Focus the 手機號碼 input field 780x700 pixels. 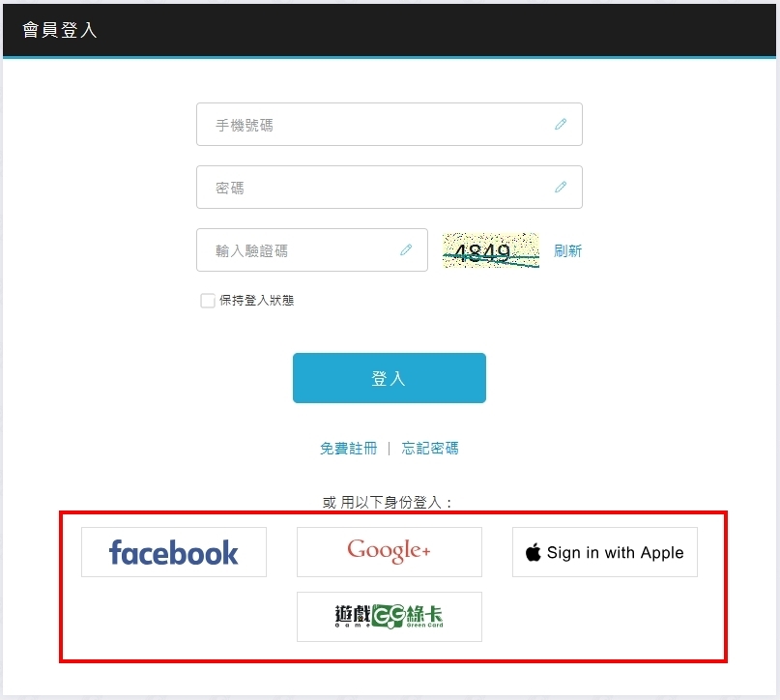click(x=389, y=125)
